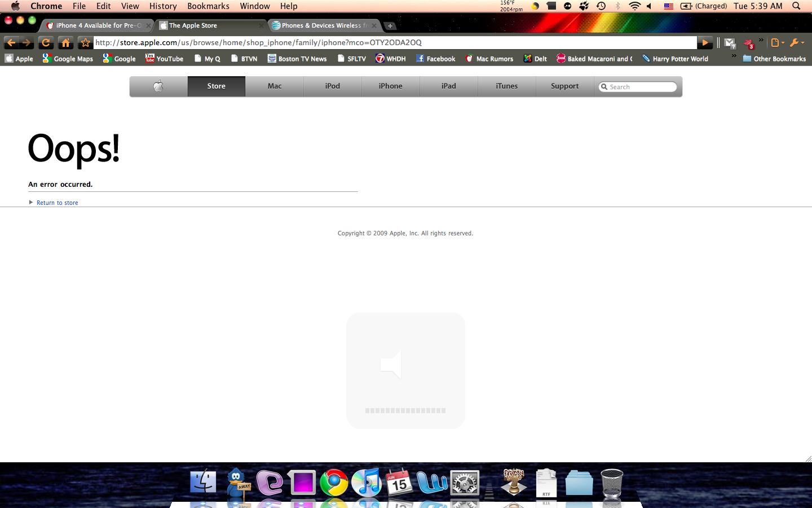Click the Return to store link
The image size is (812, 508).
tap(58, 203)
